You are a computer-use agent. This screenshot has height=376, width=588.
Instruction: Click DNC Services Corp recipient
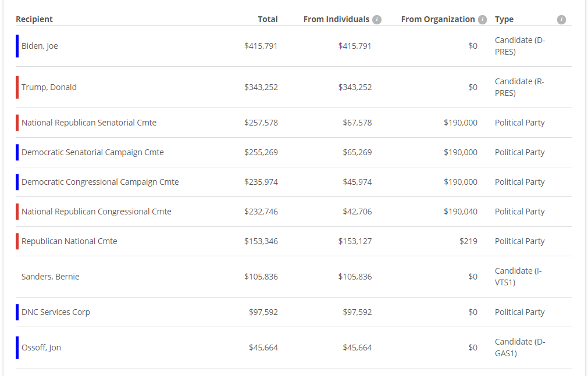pyautogui.click(x=55, y=312)
